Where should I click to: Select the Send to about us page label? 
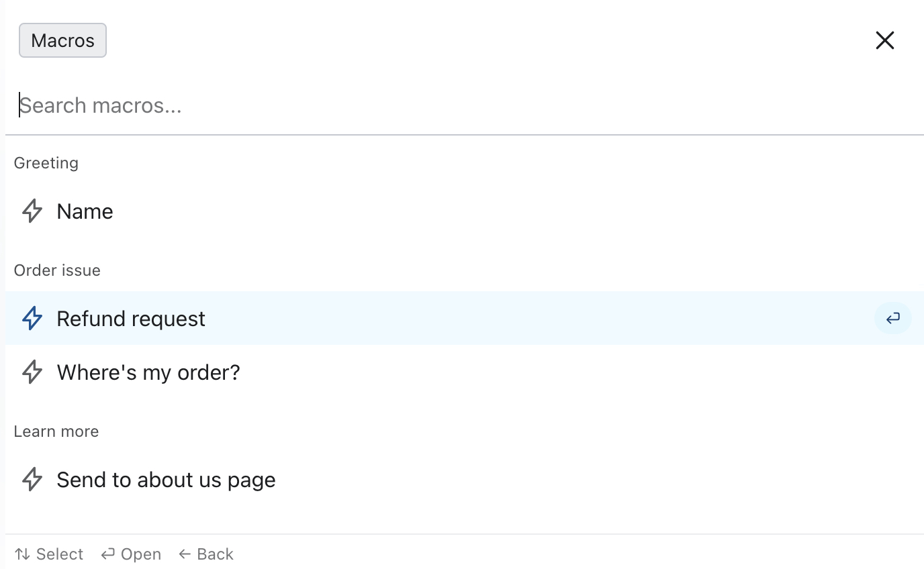tap(166, 480)
